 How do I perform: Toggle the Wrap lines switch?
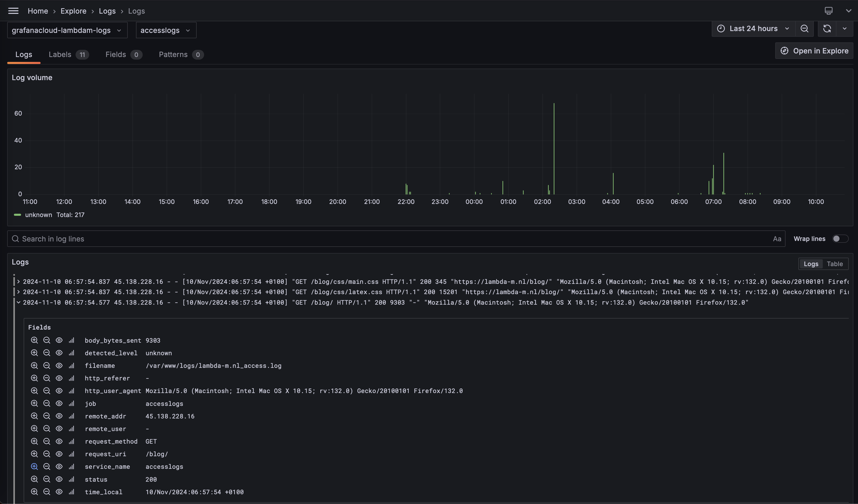(840, 239)
